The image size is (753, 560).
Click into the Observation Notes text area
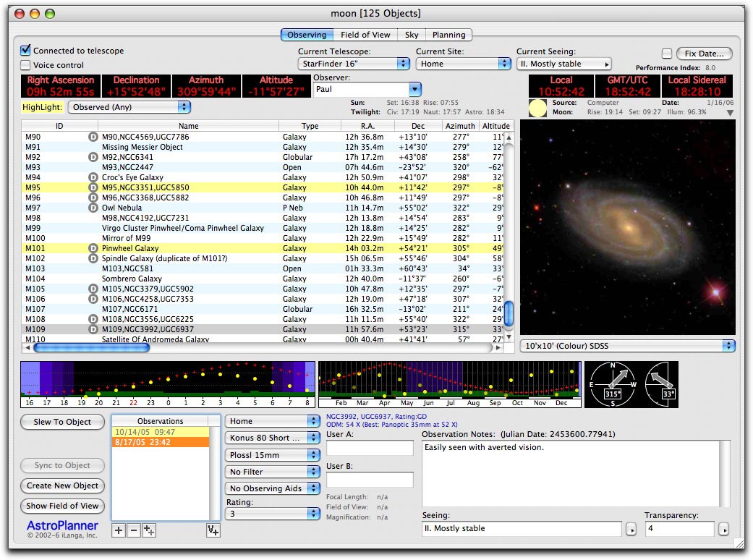click(571, 473)
